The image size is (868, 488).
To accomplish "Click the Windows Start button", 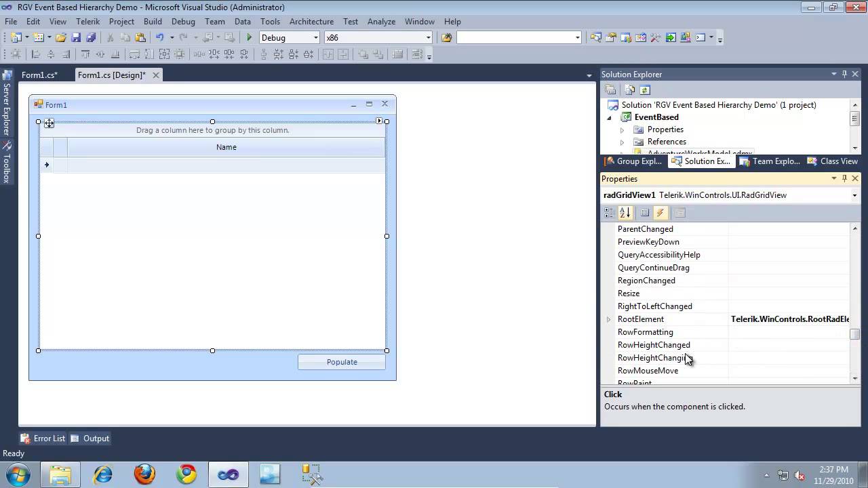I will pyautogui.click(x=18, y=474).
